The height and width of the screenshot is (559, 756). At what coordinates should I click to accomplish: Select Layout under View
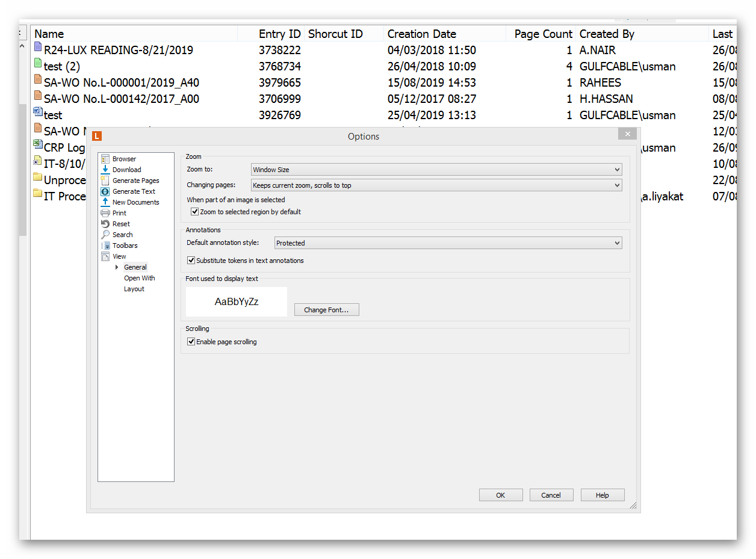(134, 289)
